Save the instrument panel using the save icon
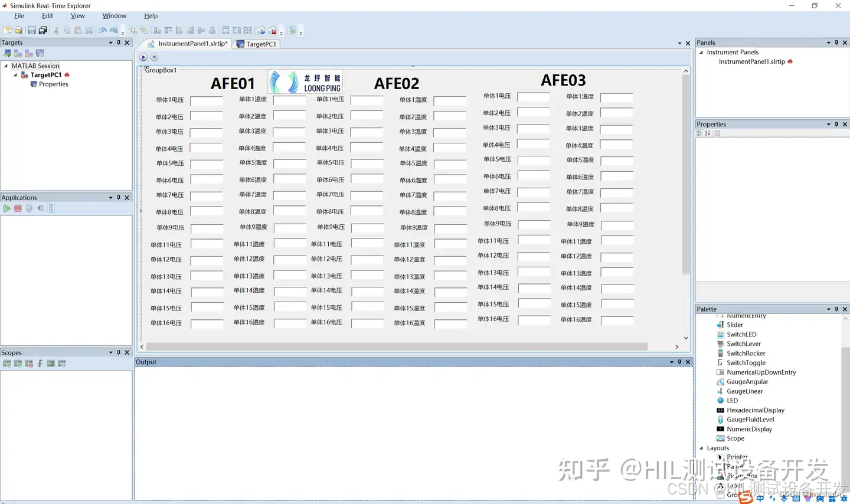The image size is (850, 504). [x=31, y=30]
